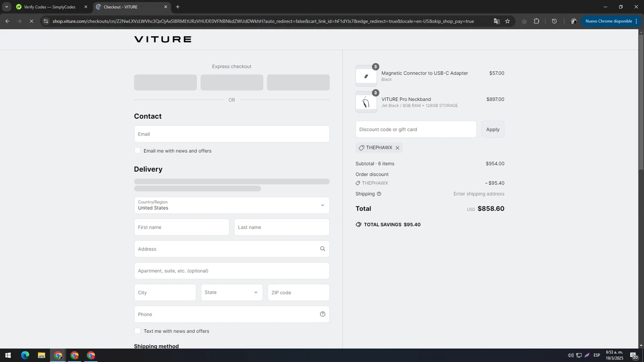Focus the Last name field
The height and width of the screenshot is (362, 644).
pyautogui.click(x=282, y=227)
